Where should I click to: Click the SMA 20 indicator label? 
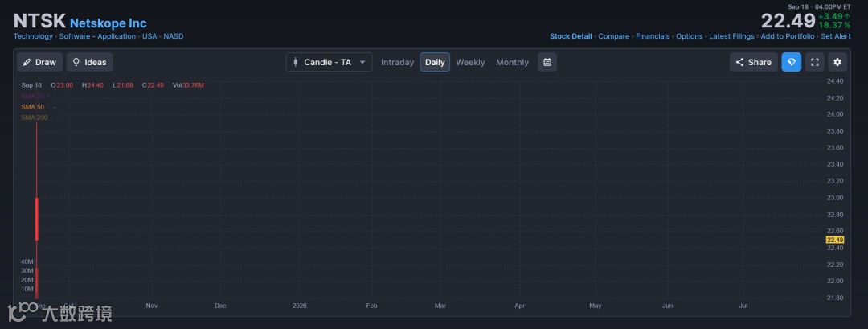pos(33,96)
